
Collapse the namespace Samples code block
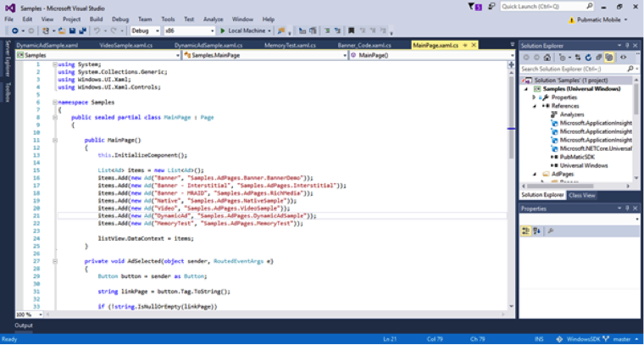point(55,103)
